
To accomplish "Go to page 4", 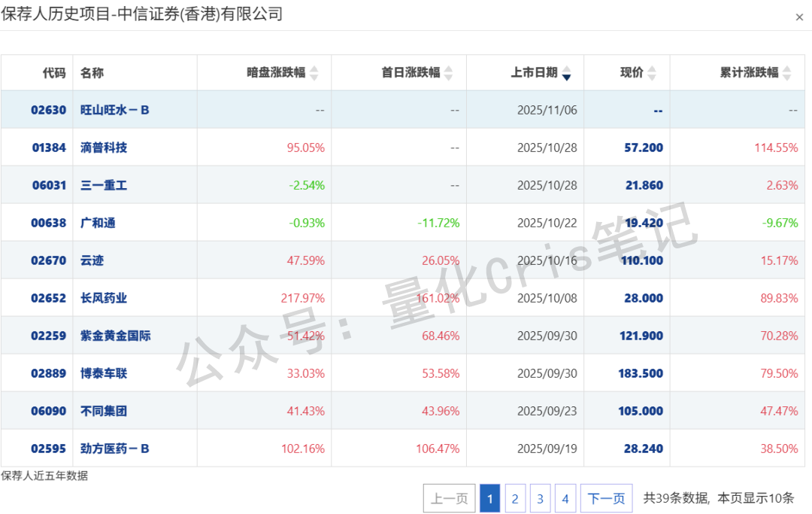I will click(565, 498).
